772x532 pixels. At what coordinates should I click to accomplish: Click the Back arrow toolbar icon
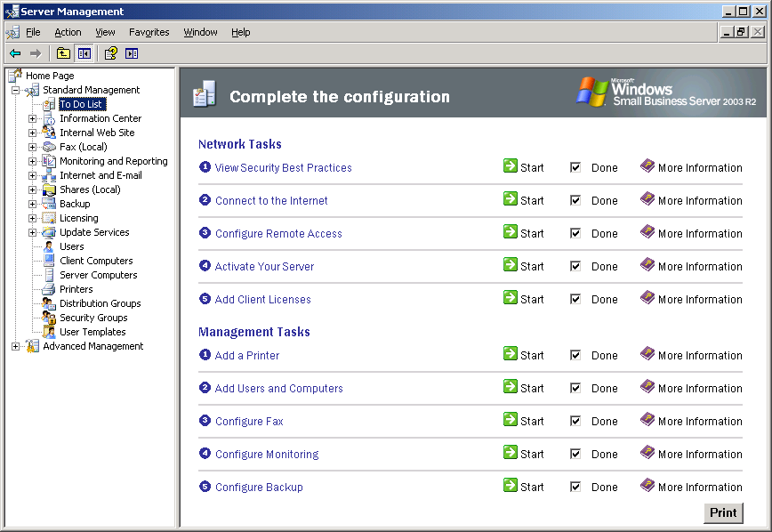tap(15, 53)
